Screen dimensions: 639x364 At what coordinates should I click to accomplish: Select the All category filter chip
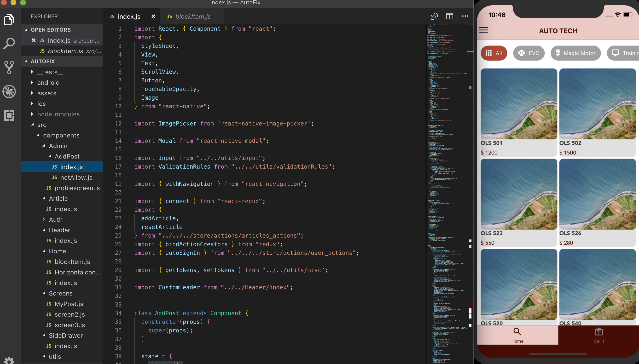coord(494,53)
